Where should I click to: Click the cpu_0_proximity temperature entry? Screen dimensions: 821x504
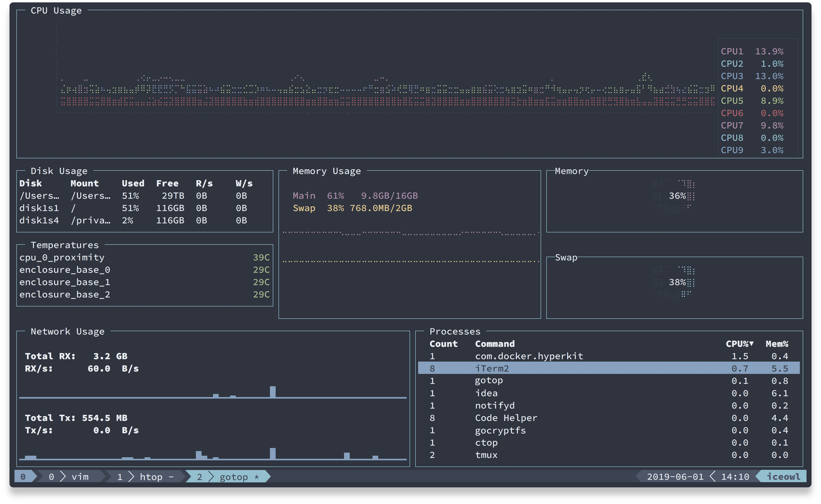point(62,257)
